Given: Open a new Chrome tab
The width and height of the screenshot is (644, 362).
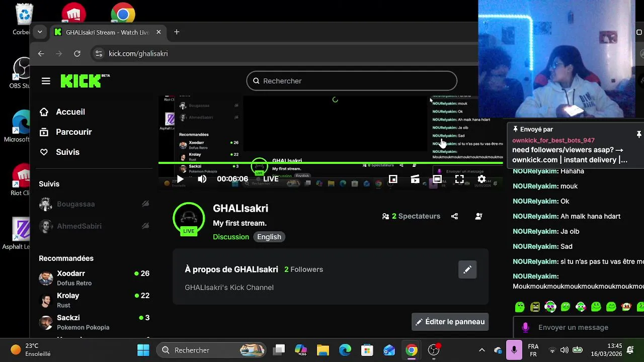Looking at the screenshot, I should pyautogui.click(x=177, y=32).
